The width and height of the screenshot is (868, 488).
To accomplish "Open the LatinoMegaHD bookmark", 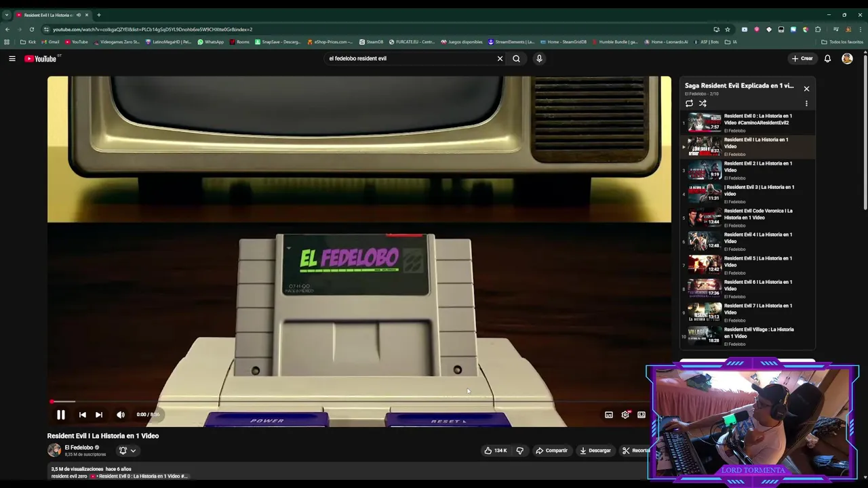I will (x=168, y=42).
